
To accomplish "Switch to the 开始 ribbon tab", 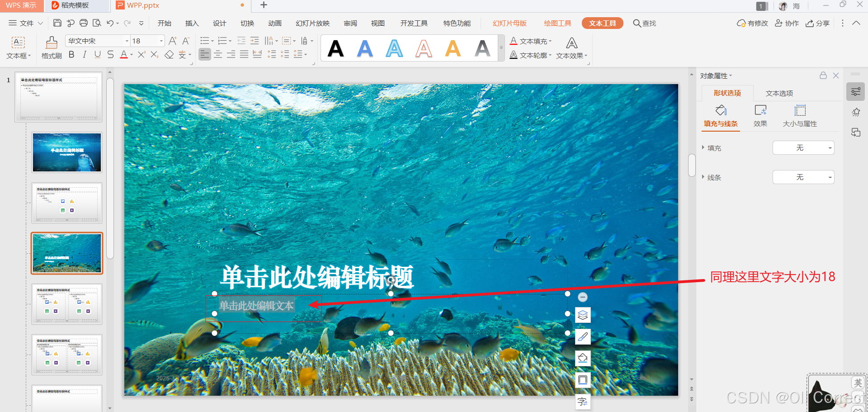I will point(165,23).
